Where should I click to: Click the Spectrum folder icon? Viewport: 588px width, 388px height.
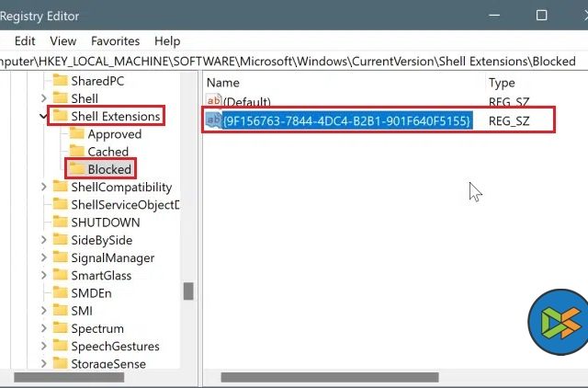60,327
